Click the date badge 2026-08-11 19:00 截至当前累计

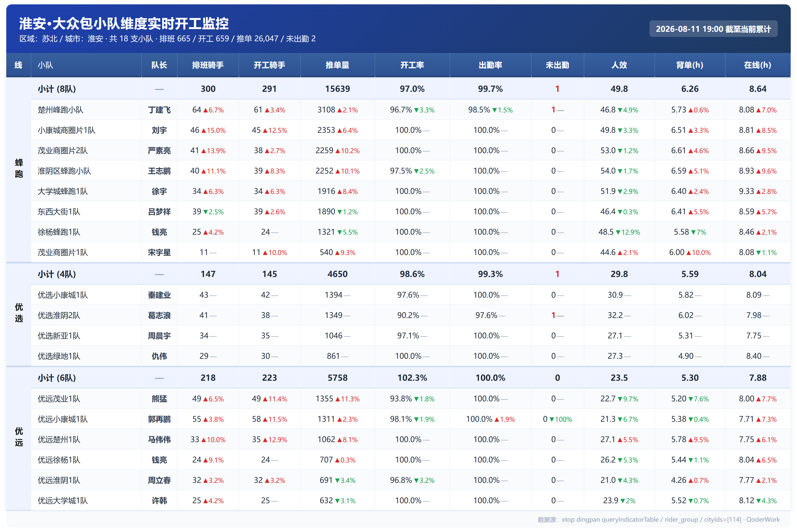pos(713,29)
